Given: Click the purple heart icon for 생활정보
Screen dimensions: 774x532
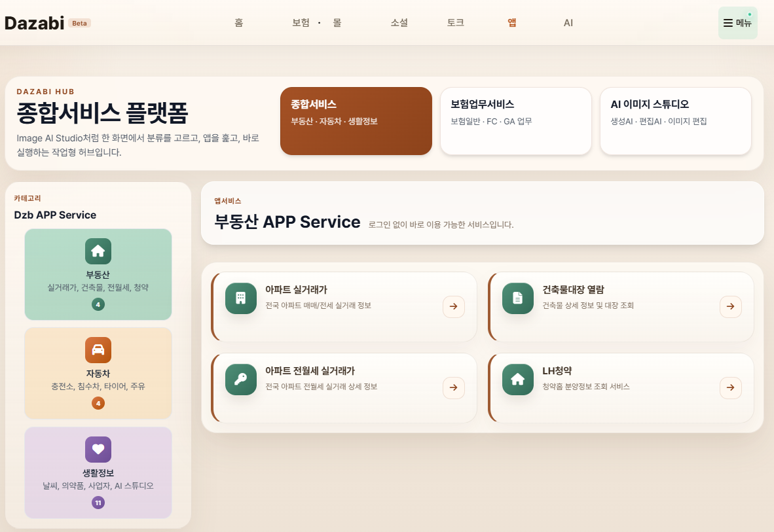Looking at the screenshot, I should click(98, 450).
